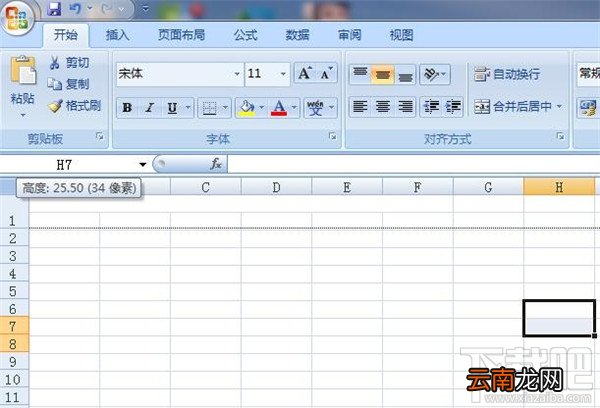Switch to the 开始 tab

tap(66, 35)
